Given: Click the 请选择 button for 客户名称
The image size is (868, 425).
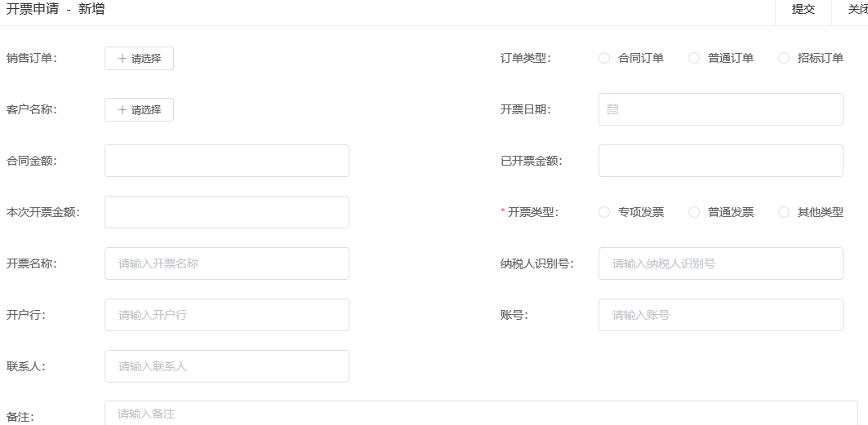Looking at the screenshot, I should click(x=139, y=110).
